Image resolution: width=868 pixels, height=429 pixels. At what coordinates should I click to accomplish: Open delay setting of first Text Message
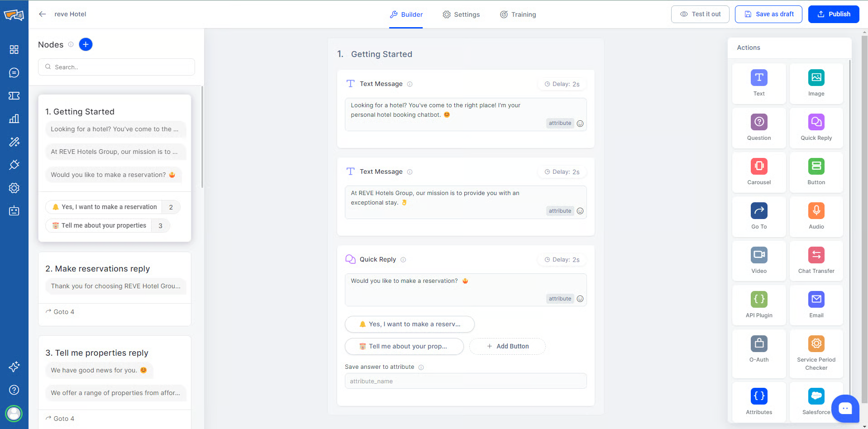(x=562, y=84)
